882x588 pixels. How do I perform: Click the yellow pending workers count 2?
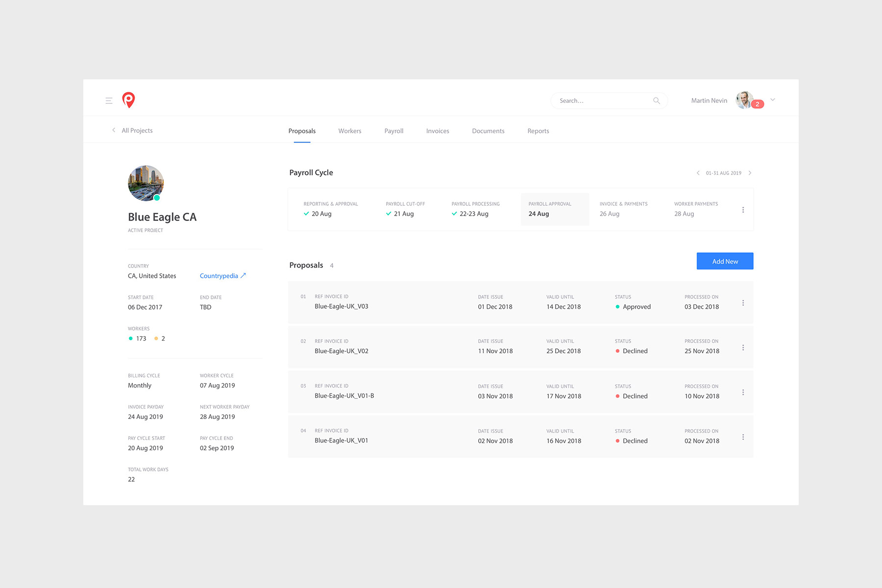point(163,339)
